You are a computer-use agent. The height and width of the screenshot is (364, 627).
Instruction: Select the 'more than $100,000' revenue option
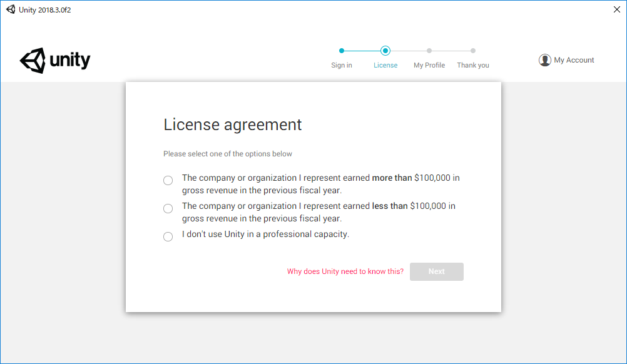click(168, 180)
